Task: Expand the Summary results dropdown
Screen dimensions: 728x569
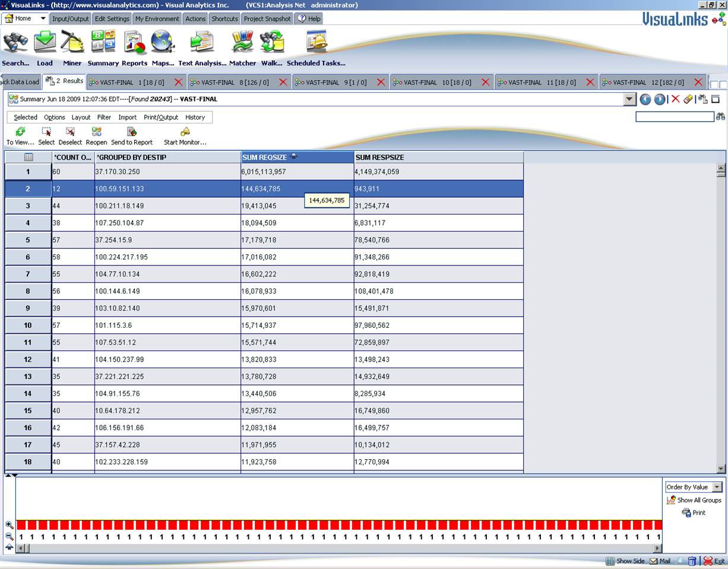Action: (630, 99)
